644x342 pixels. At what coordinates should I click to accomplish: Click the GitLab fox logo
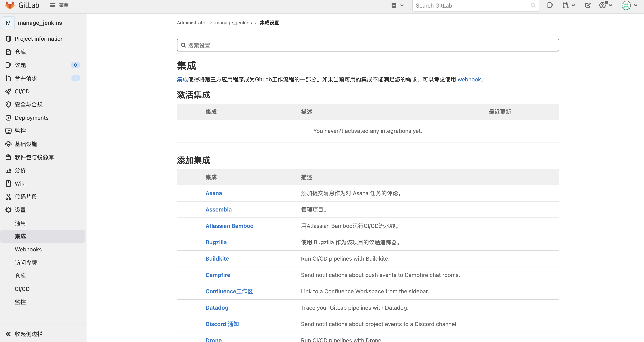[10, 5]
